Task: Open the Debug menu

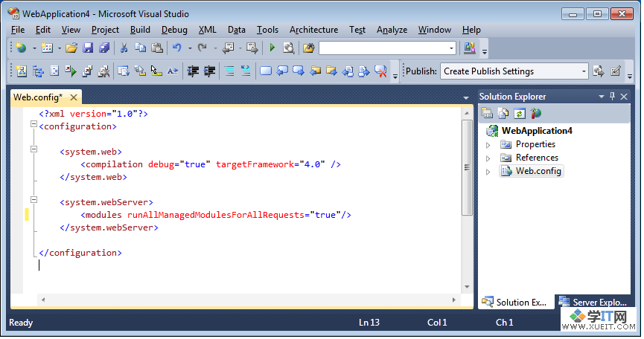Action: coord(174,30)
